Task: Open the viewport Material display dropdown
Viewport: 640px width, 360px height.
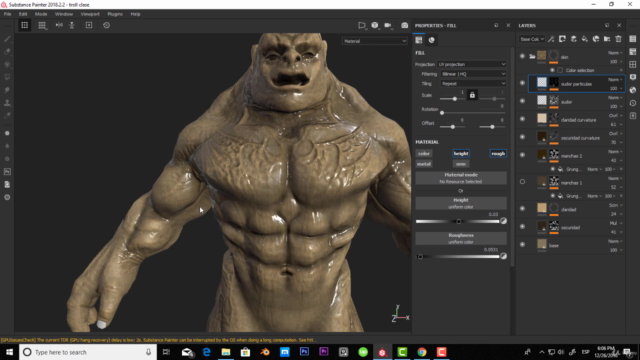Action: pos(375,41)
